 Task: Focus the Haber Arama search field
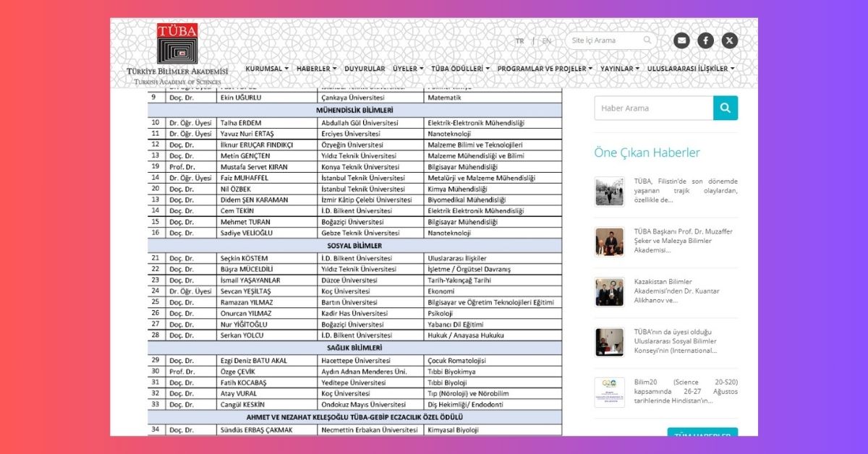pyautogui.click(x=653, y=108)
